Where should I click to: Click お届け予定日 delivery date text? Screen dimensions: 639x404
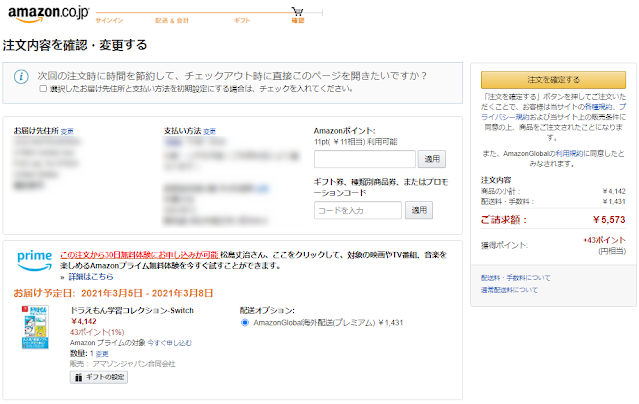point(113,293)
